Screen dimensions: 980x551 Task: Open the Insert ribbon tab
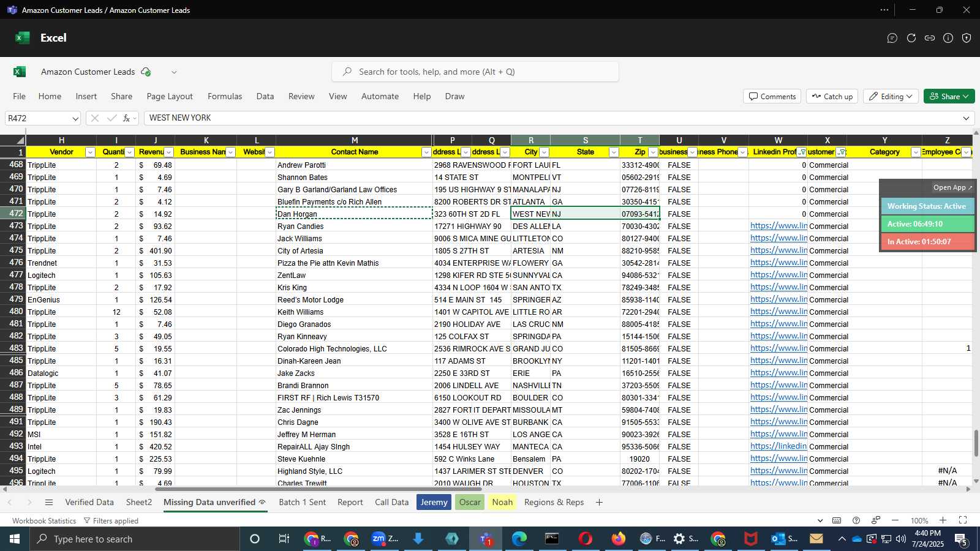[86, 96]
